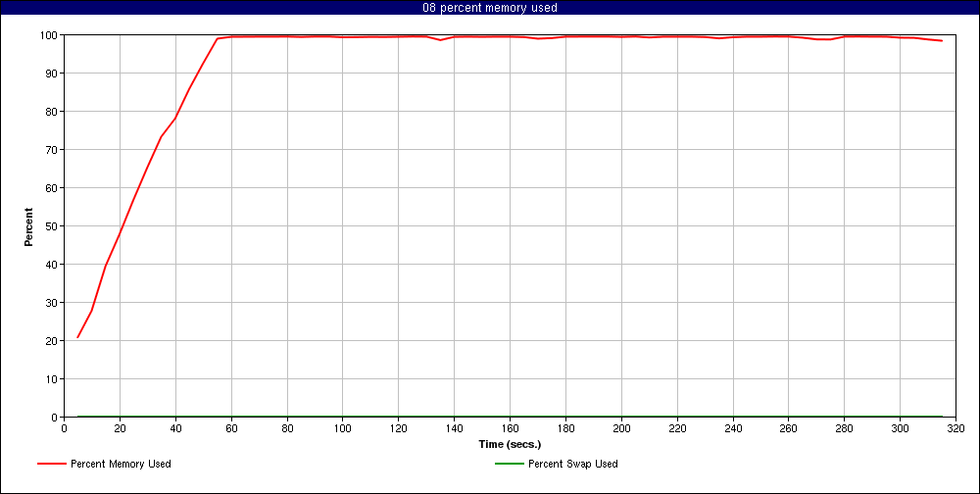Click the 'Percent' y-axis label
980x494 pixels.
[28, 226]
